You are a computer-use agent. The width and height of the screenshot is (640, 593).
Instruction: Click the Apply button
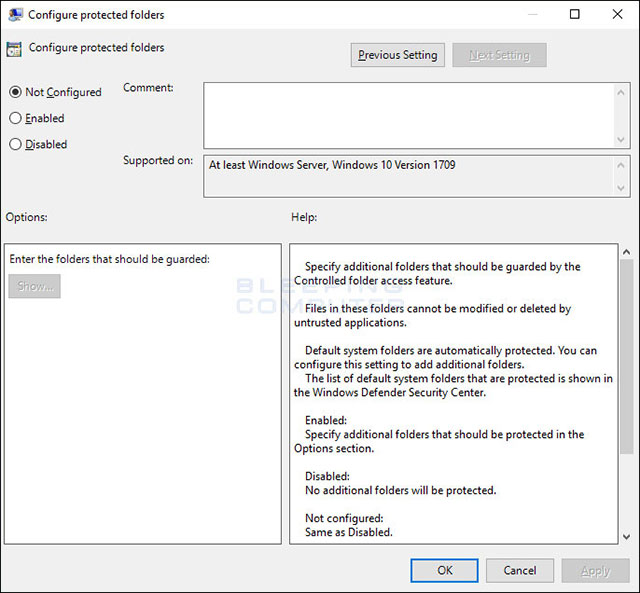[596, 570]
